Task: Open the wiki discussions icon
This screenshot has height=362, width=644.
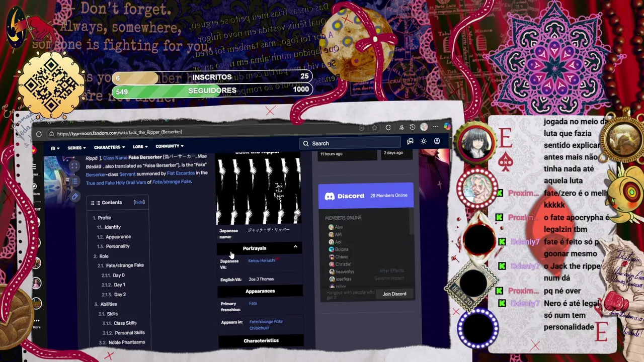Action: (x=410, y=142)
